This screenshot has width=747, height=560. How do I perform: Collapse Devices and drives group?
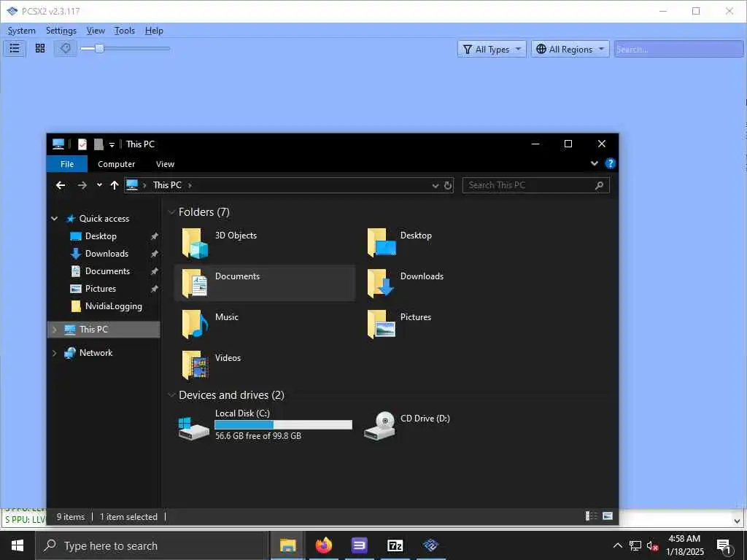(x=171, y=395)
